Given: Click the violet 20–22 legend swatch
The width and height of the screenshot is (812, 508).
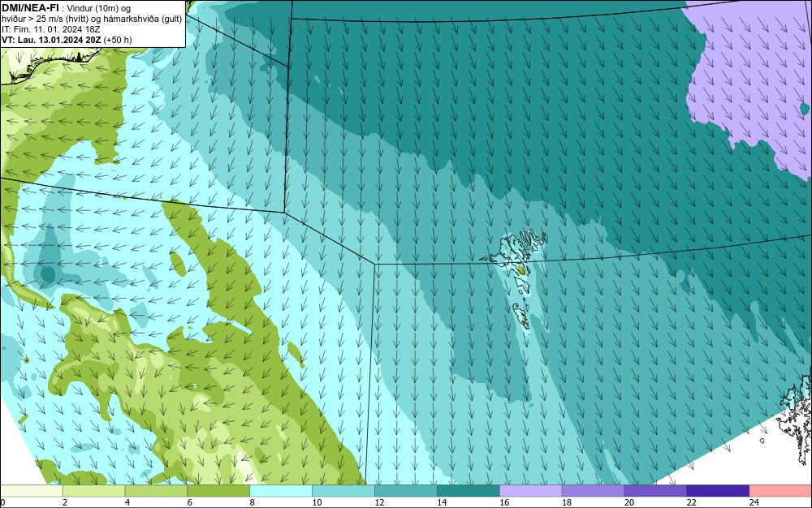Looking at the screenshot, I should [x=655, y=491].
